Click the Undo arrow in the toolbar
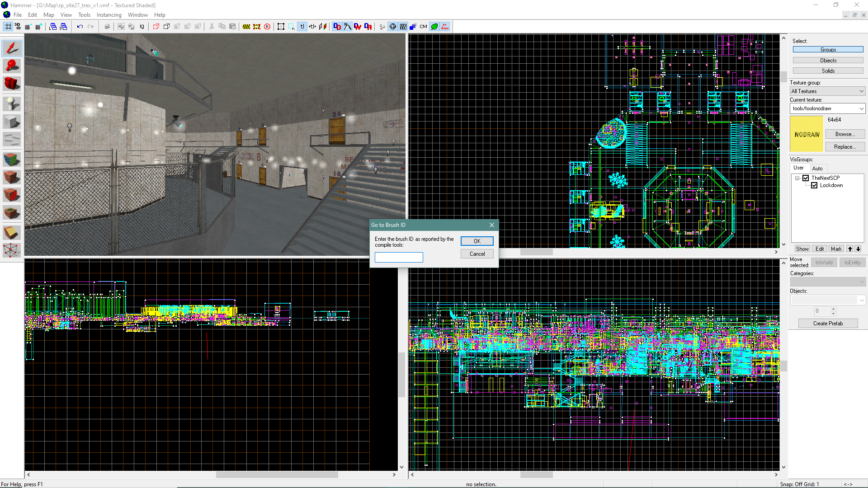868x488 pixels. [80, 27]
